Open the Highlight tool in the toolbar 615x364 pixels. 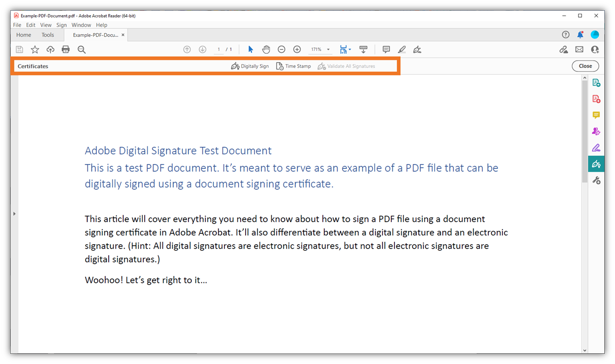click(401, 49)
